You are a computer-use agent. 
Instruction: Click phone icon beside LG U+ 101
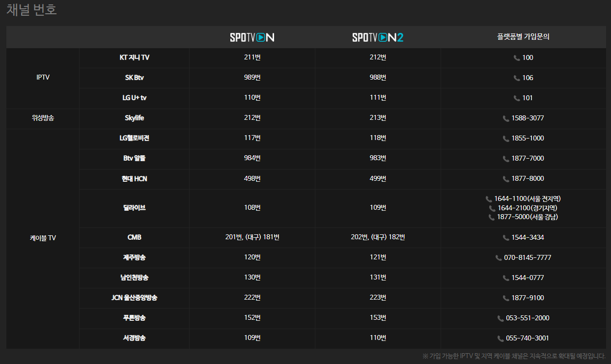[517, 98]
